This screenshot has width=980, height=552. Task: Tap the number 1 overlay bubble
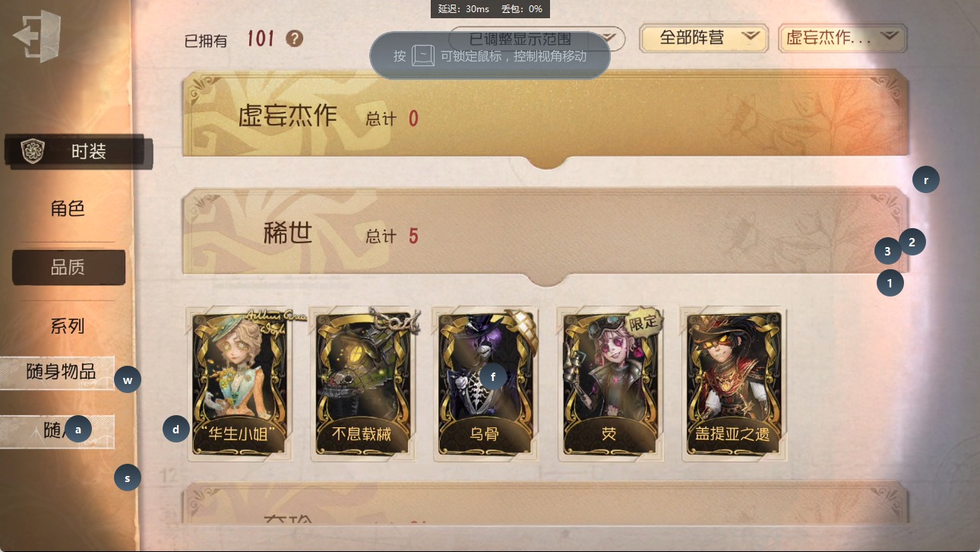click(x=890, y=284)
